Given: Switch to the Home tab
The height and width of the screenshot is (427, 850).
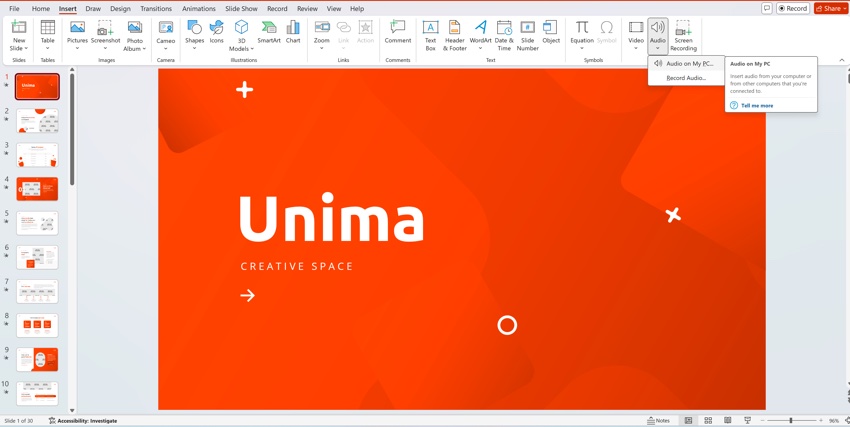Looking at the screenshot, I should coord(41,9).
